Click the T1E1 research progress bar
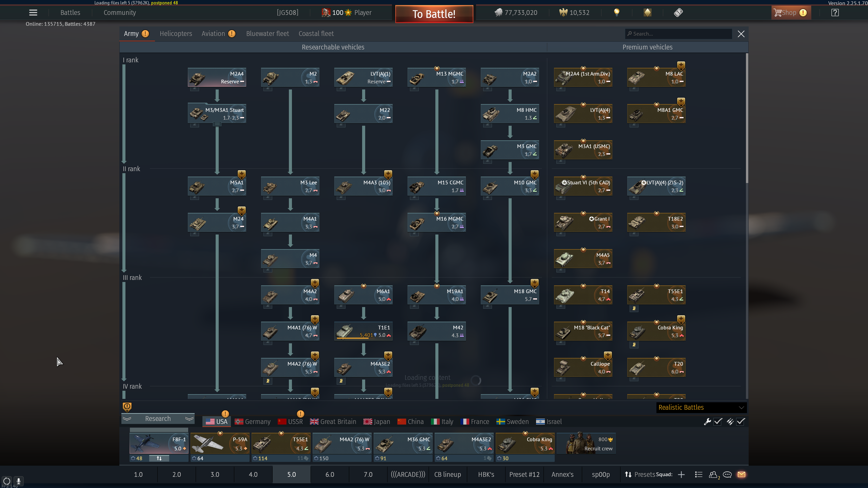868x488 pixels. (x=353, y=338)
